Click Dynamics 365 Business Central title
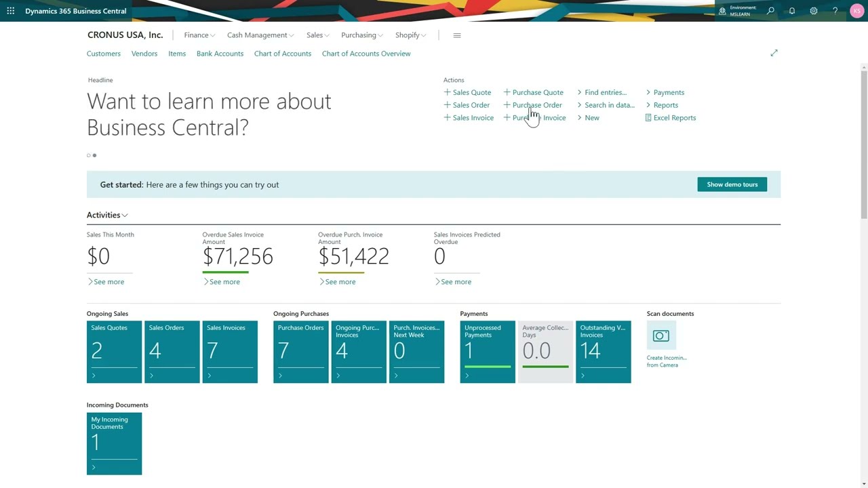 point(76,11)
